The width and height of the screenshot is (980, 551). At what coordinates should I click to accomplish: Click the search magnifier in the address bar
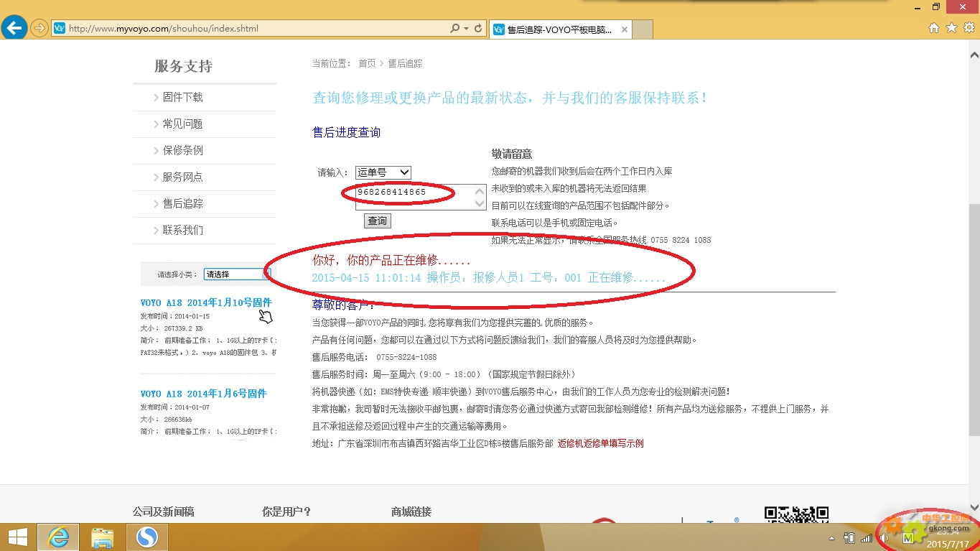tap(454, 29)
